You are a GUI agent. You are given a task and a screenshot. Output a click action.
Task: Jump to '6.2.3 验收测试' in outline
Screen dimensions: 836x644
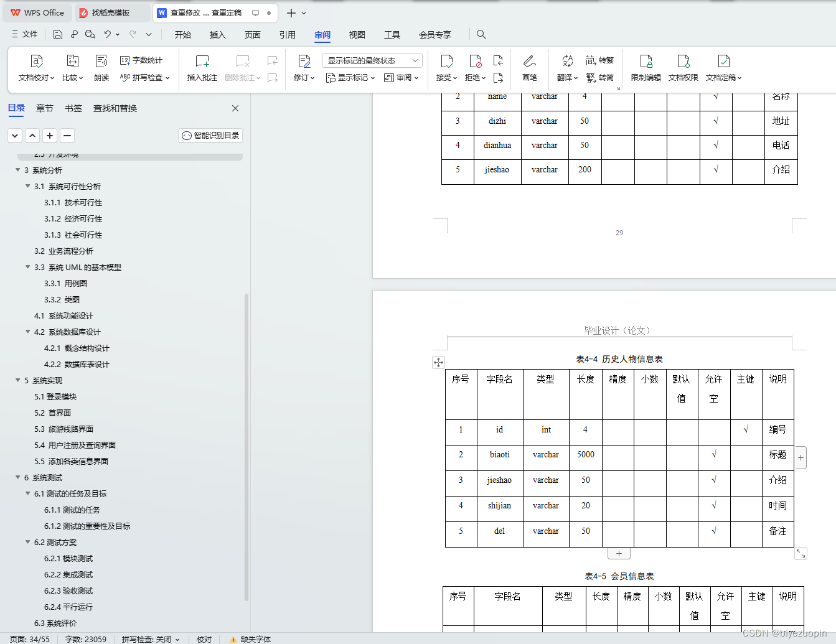pos(68,590)
